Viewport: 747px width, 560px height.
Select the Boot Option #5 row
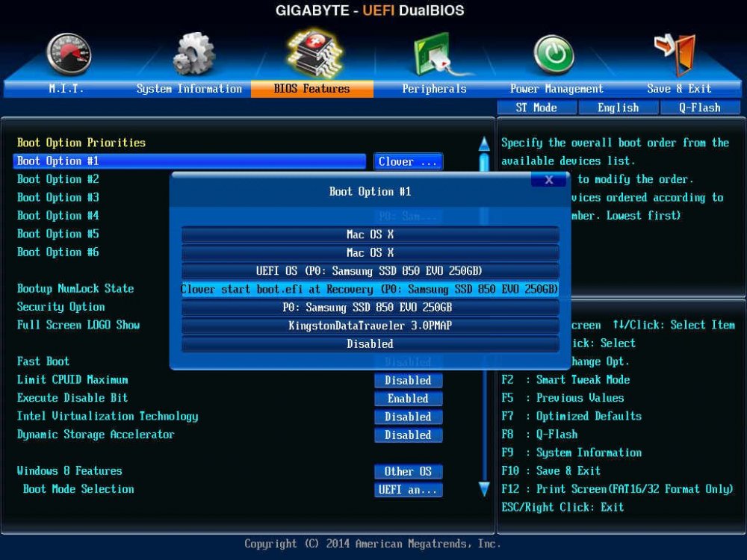click(58, 234)
